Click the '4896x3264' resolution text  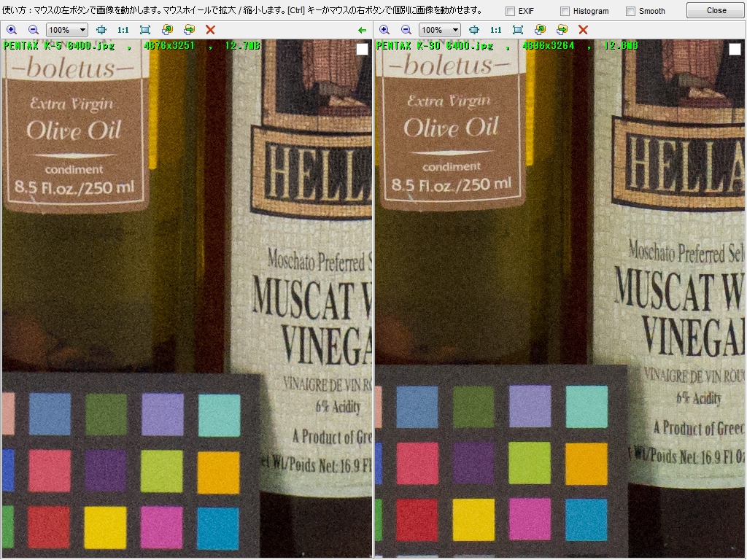tap(549, 46)
